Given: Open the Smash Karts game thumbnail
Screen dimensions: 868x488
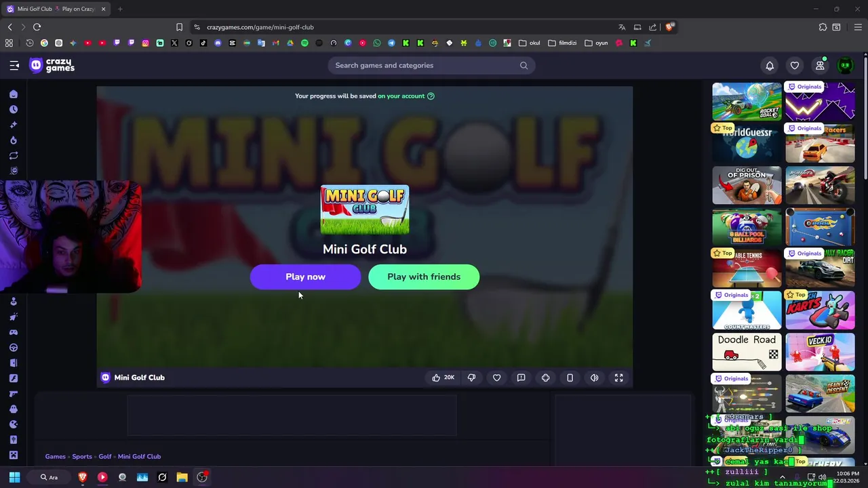Looking at the screenshot, I should [820, 310].
